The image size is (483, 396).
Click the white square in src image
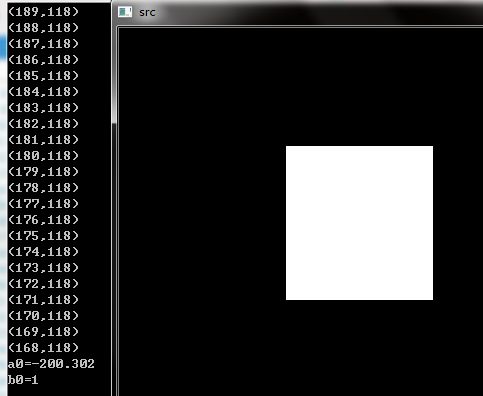tap(359, 223)
